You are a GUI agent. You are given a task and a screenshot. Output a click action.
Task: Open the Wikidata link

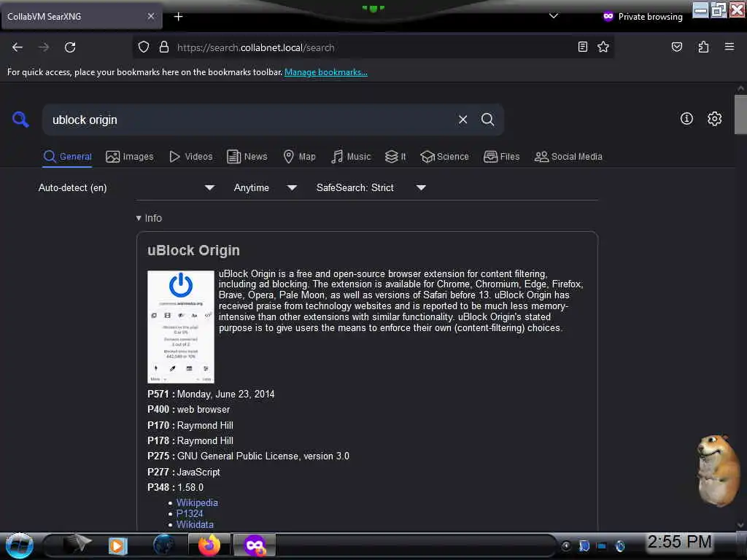point(195,524)
